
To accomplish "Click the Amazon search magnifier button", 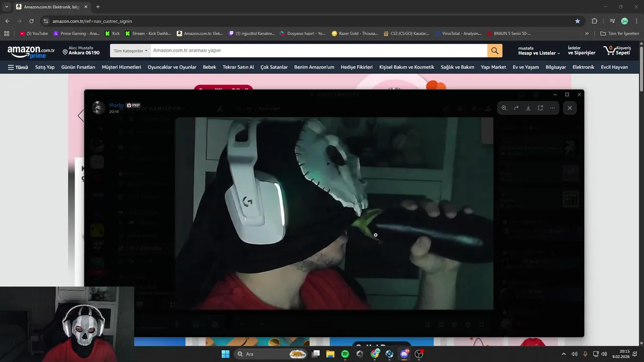I will [495, 51].
